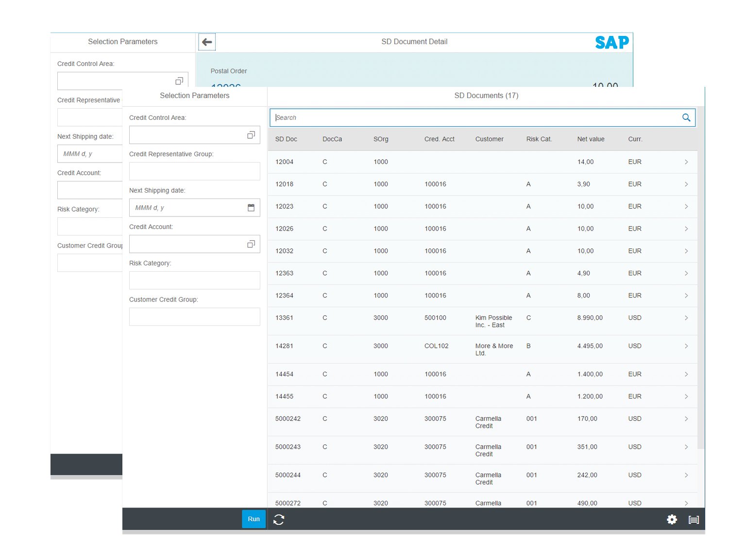This screenshot has height=560, width=746.
Task: Click the Risk Cat. column header
Action: pos(539,139)
